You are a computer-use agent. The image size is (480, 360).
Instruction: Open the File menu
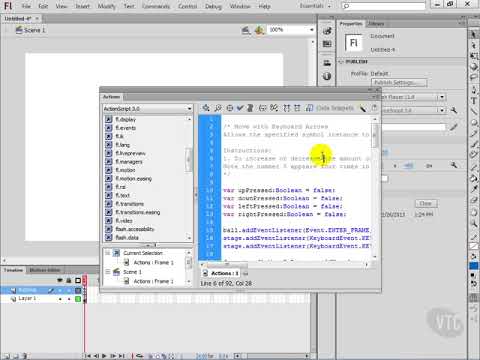pos(26,6)
